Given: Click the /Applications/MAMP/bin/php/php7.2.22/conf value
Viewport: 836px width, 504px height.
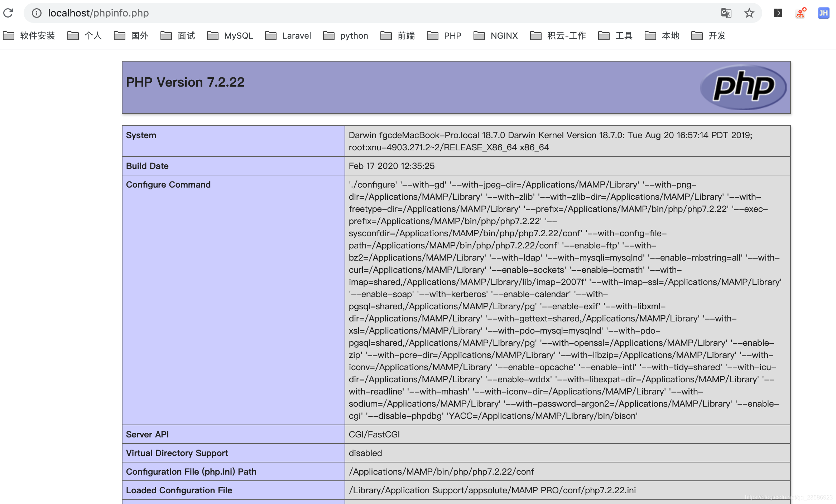Looking at the screenshot, I should pos(441,472).
